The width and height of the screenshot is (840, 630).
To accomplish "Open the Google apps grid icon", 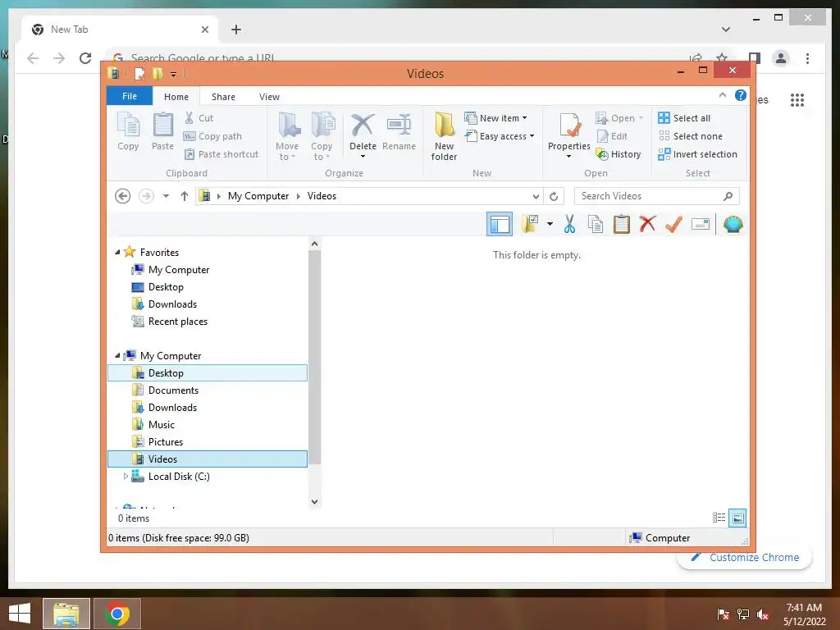I will [797, 99].
